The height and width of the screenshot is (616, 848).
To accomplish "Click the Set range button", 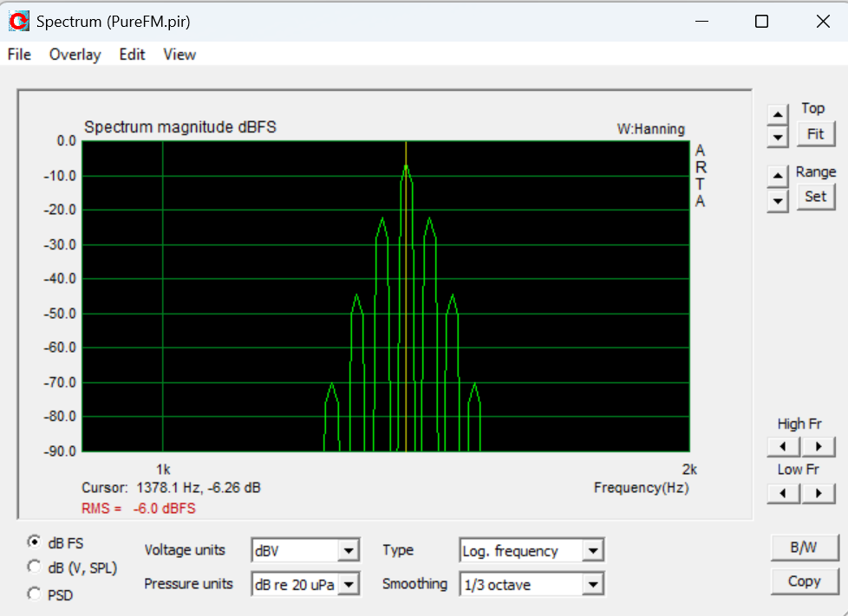I will click(x=816, y=197).
